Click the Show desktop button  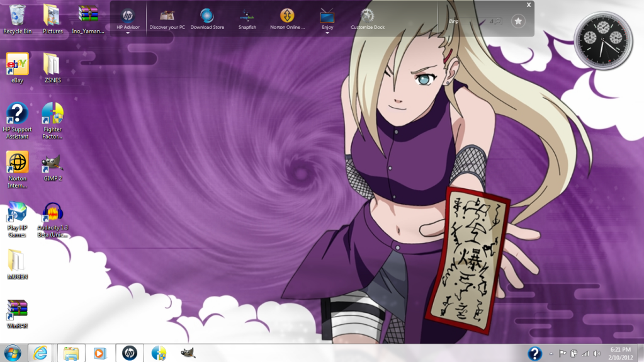641,353
